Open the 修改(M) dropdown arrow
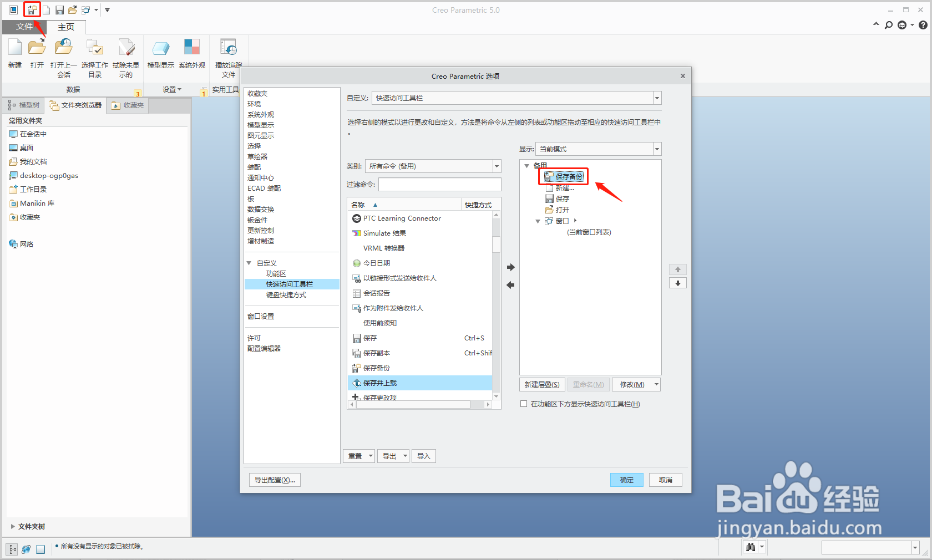The image size is (932, 560). (x=656, y=384)
